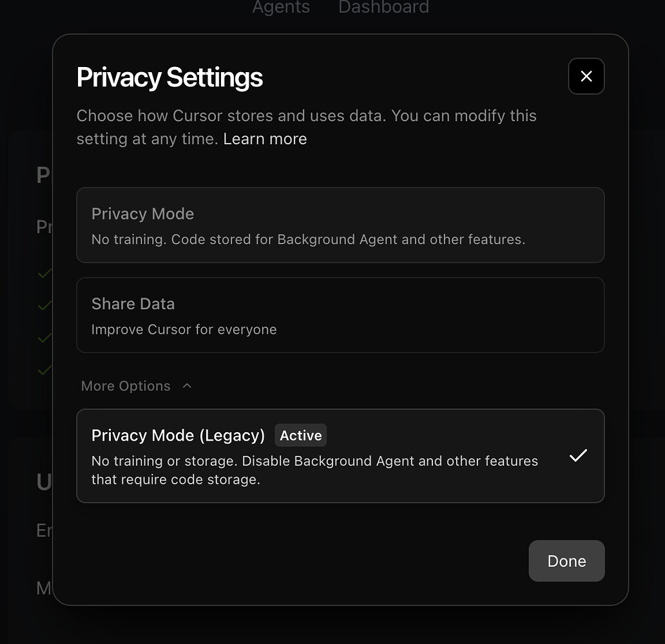The height and width of the screenshot is (644, 665).
Task: Click the No training description under Privacy Mode
Action: tap(309, 239)
